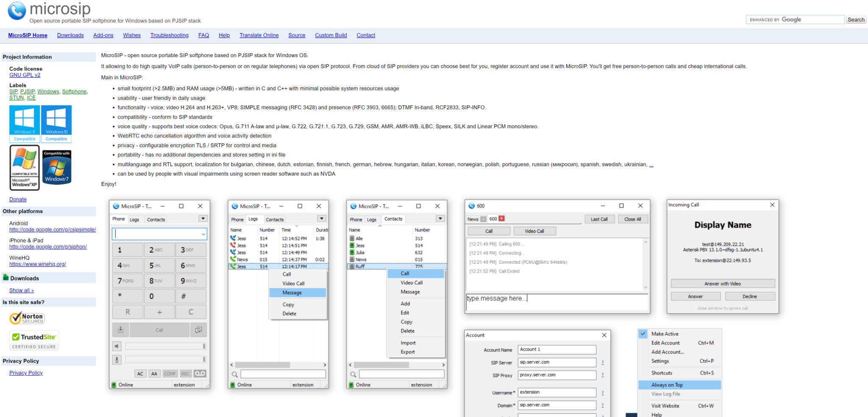
Task: Mute the speaker via the speaker icon
Action: (x=117, y=346)
